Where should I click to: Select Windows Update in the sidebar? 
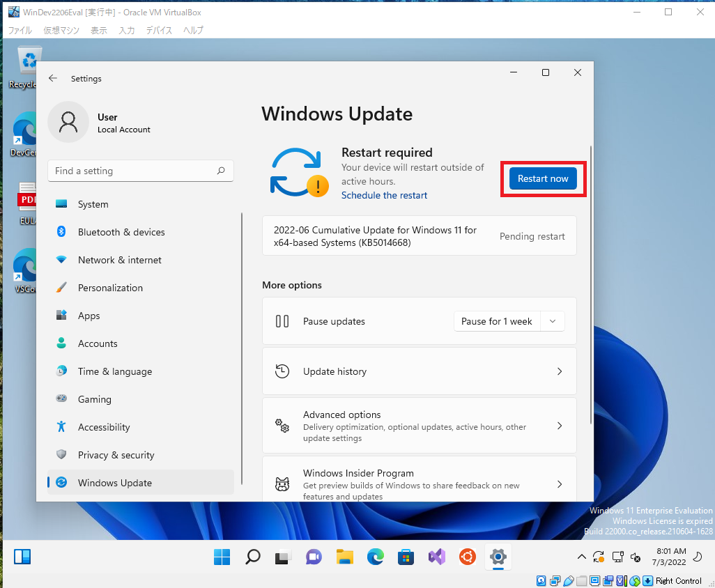tap(141, 483)
